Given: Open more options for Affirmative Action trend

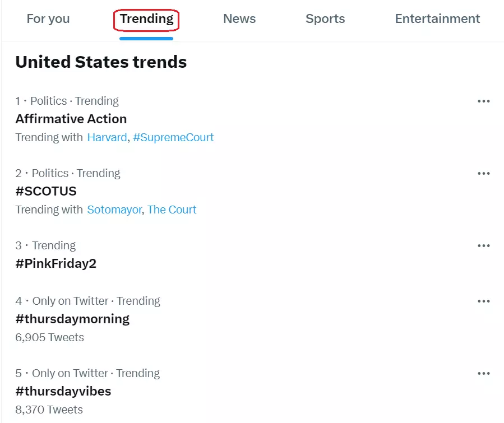Looking at the screenshot, I should pos(483,101).
